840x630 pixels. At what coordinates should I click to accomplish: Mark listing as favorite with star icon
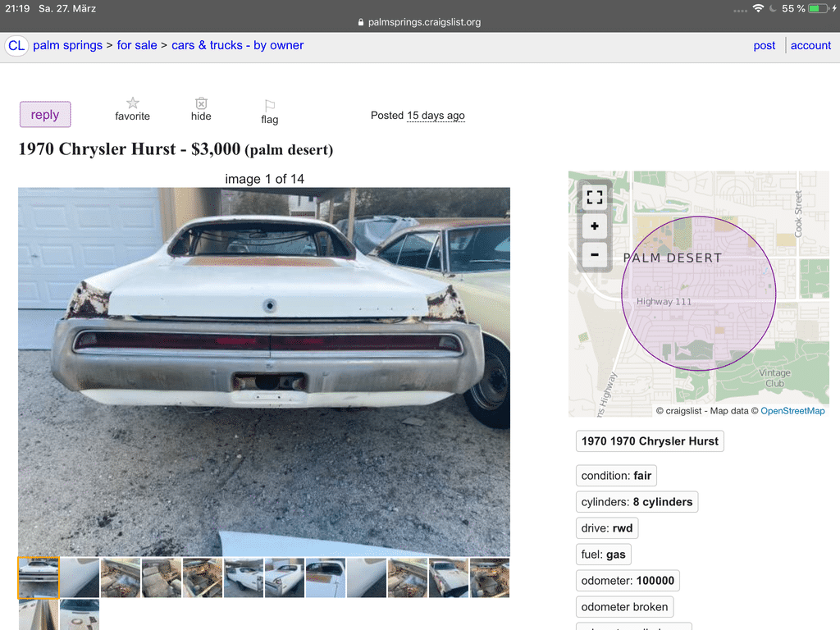[x=132, y=109]
